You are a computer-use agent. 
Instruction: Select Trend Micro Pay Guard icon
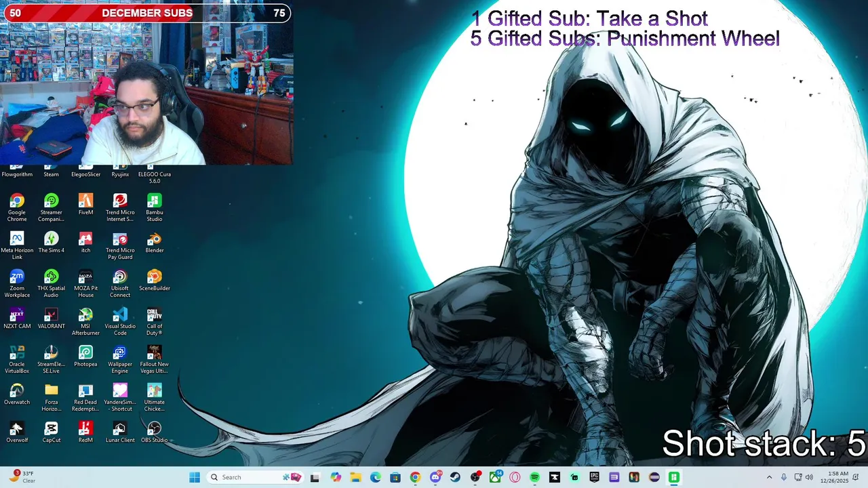coord(120,245)
